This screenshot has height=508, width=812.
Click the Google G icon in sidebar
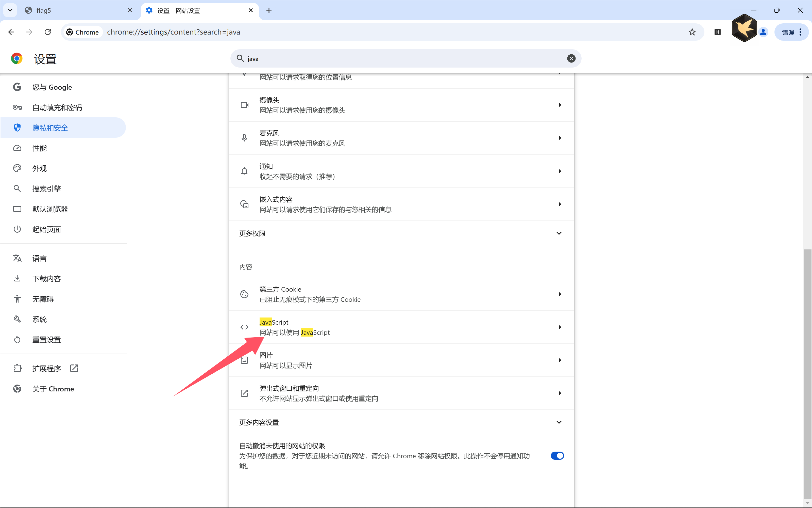pyautogui.click(x=17, y=87)
